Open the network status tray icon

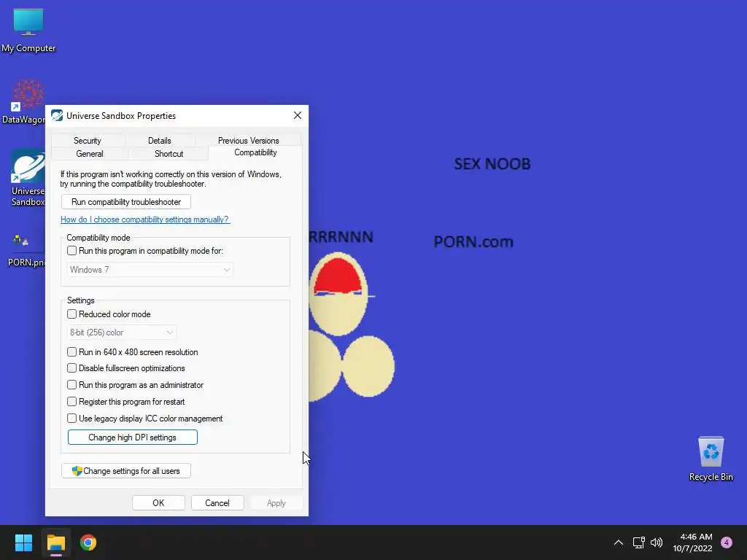(638, 542)
